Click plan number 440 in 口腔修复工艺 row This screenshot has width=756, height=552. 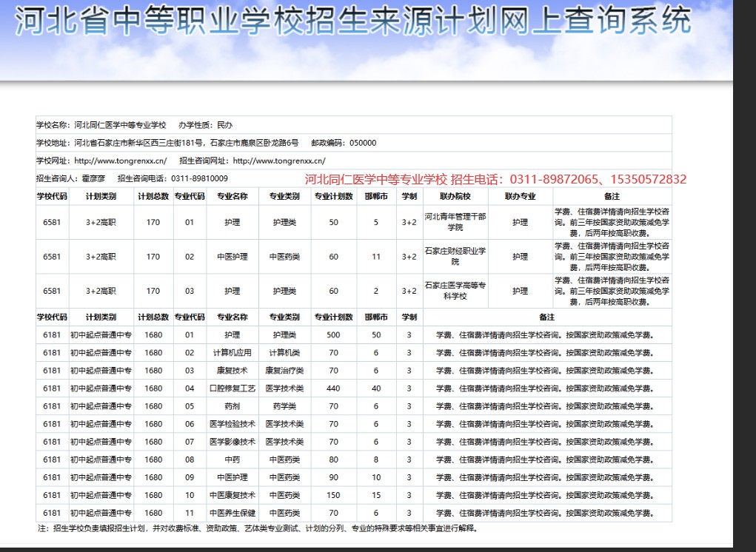(333, 388)
